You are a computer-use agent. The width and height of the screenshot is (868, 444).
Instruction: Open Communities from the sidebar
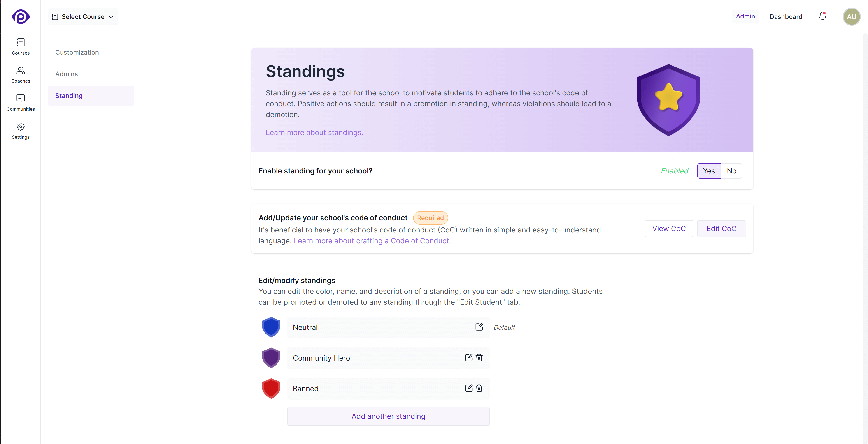pos(21,102)
